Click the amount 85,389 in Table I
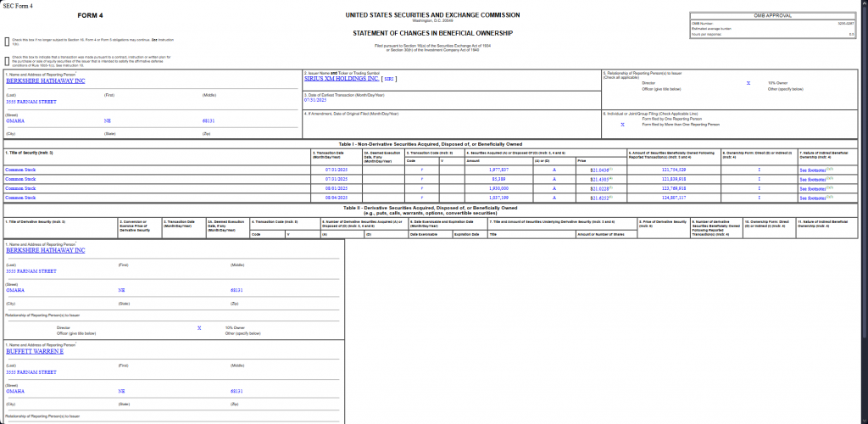Viewport: 868px width, 424px height. 498,179
